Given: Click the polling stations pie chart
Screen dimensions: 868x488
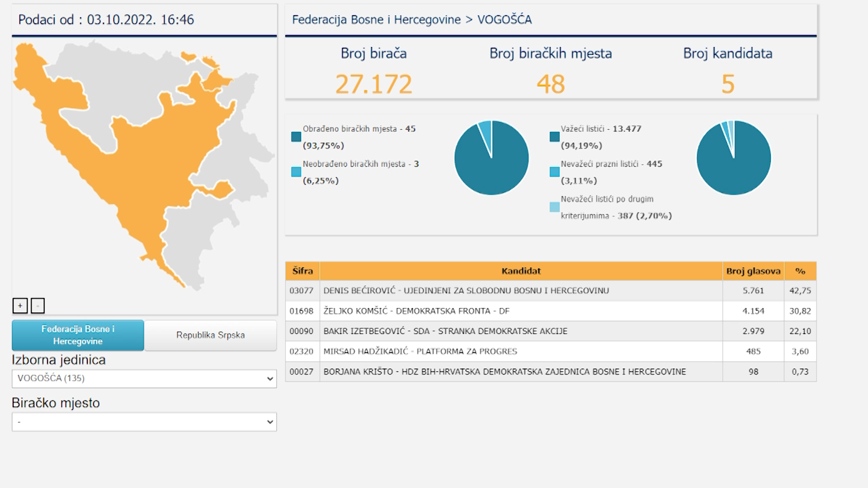Looking at the screenshot, I should coord(491,158).
